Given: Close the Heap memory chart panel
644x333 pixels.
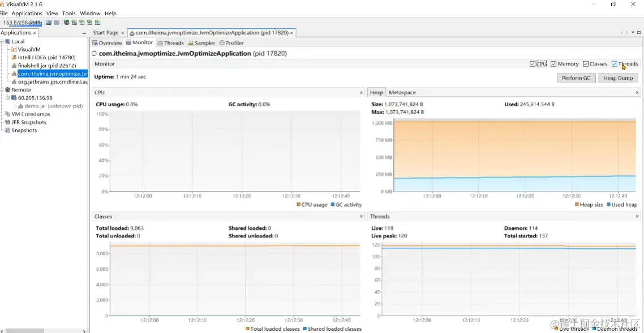Looking at the screenshot, I should pos(638,93).
